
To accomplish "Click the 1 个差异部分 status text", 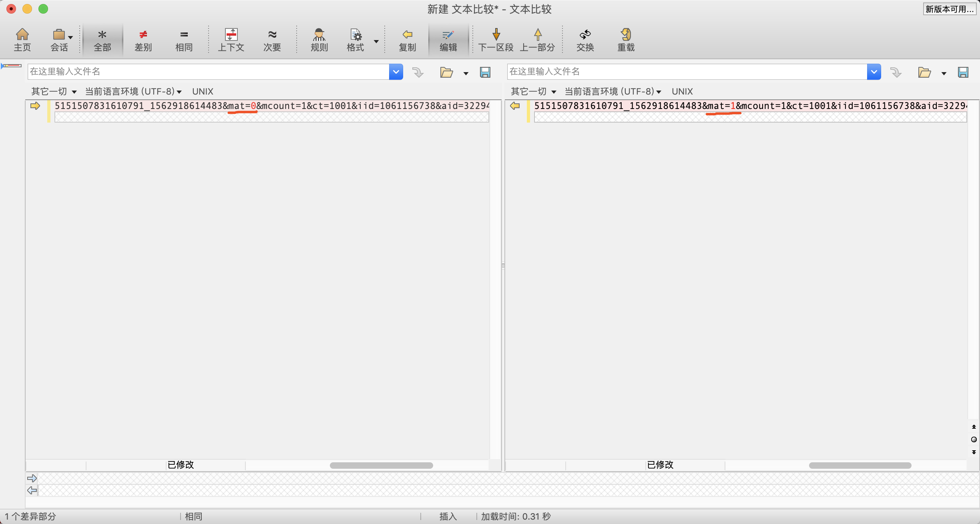I will [x=30, y=516].
